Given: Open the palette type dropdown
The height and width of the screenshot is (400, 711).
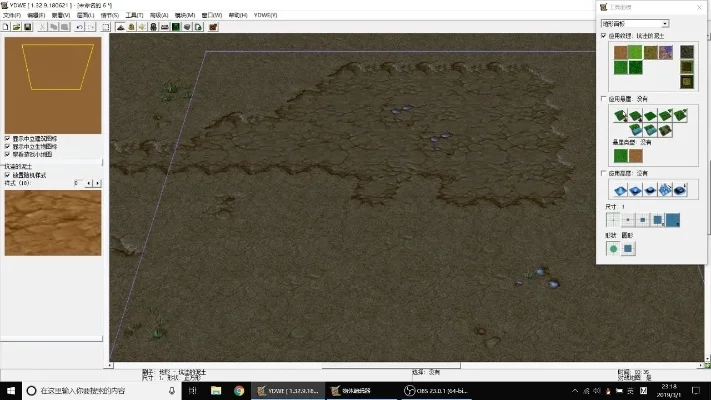Looking at the screenshot, I should (635, 24).
